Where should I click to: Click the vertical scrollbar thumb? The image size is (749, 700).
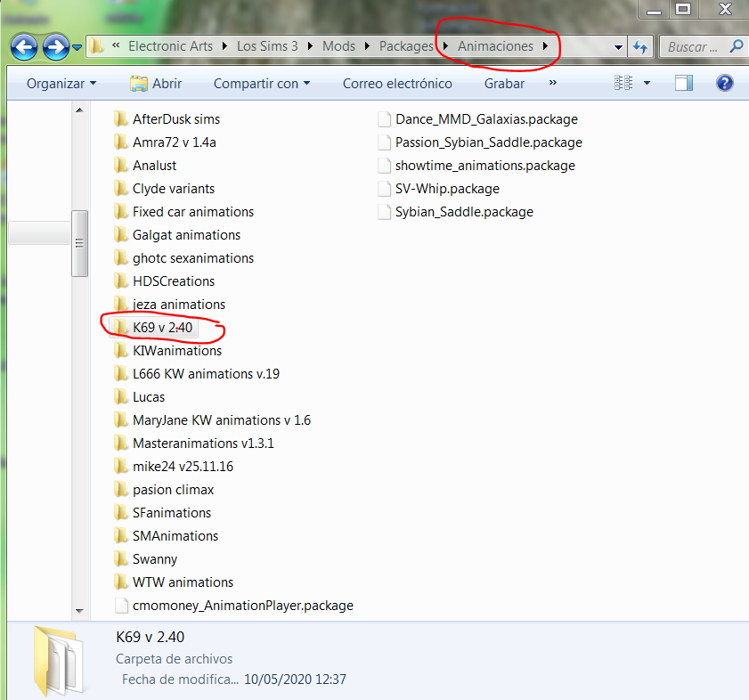click(x=79, y=243)
